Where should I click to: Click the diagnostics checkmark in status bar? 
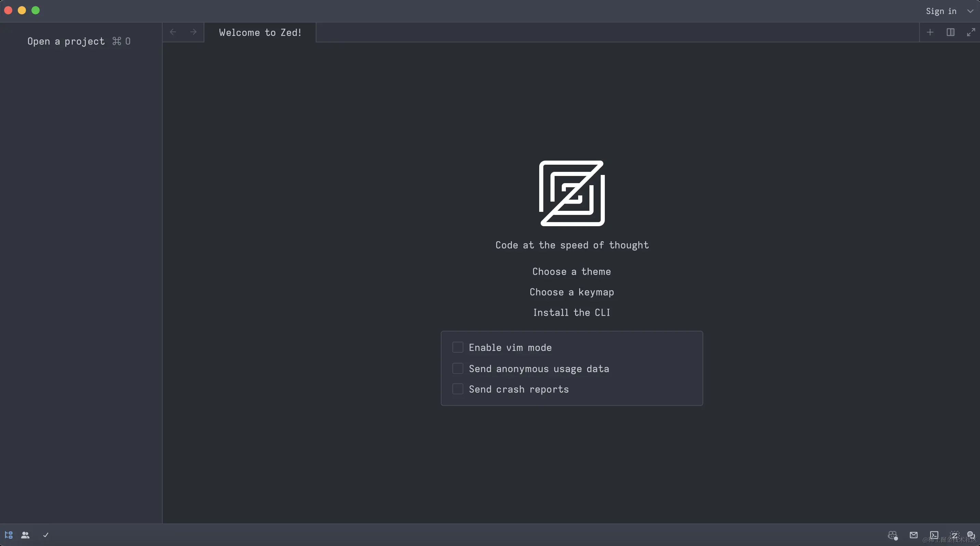[x=46, y=535]
